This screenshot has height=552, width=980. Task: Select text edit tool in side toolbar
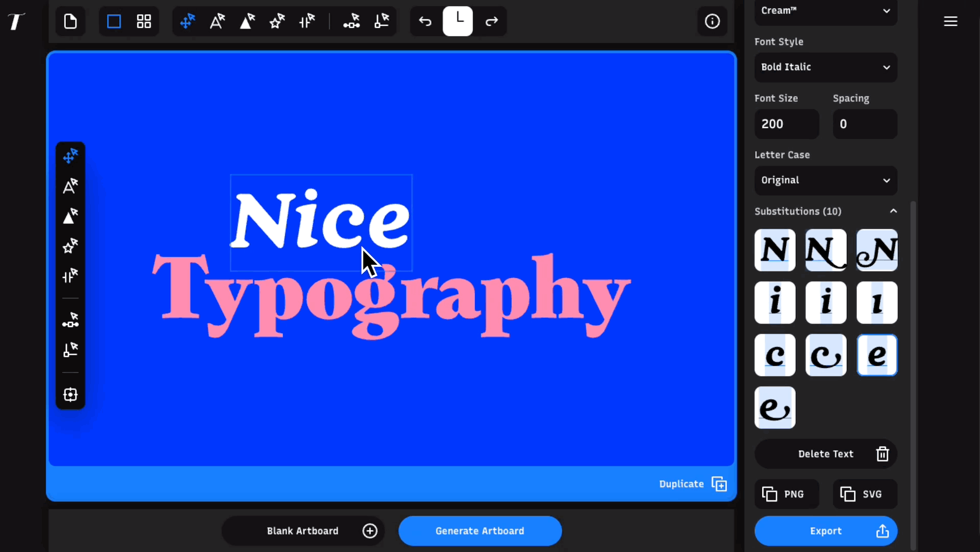click(x=70, y=186)
